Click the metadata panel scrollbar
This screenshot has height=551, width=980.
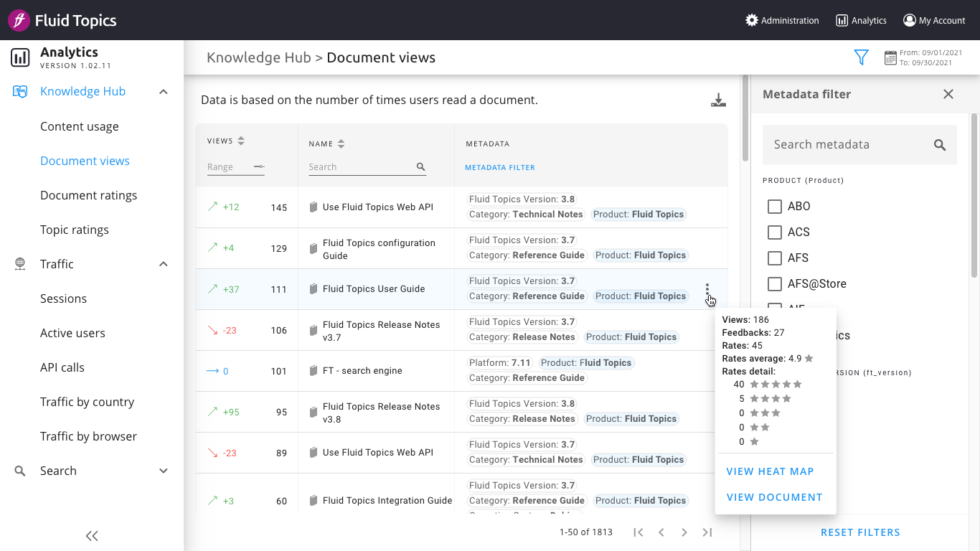[974, 195]
